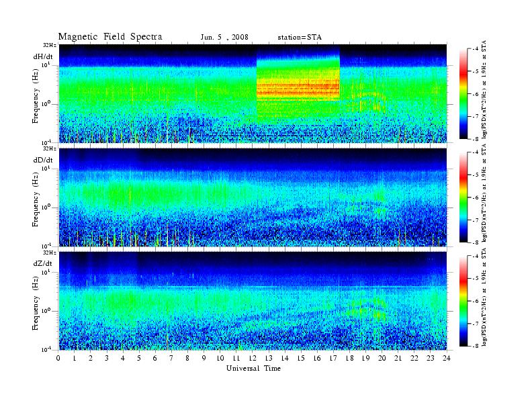Click the "station=STA" label
Image resolution: width=532 pixels, height=411 pixels.
(300, 38)
